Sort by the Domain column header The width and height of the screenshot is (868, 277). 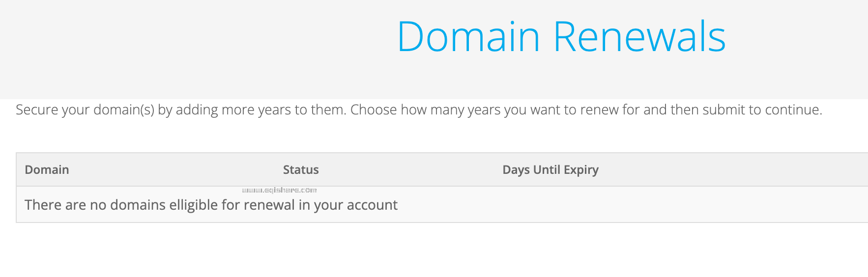pyautogui.click(x=47, y=170)
